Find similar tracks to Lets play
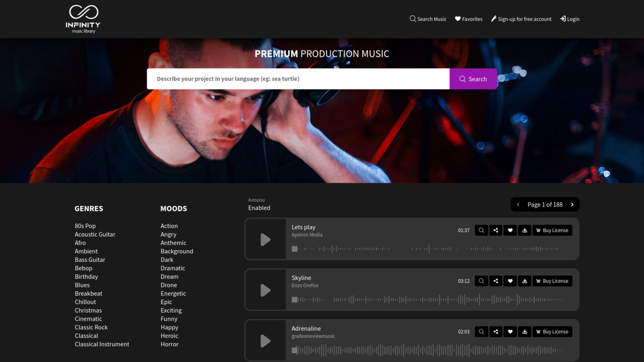This screenshot has height=362, width=644. [481, 230]
